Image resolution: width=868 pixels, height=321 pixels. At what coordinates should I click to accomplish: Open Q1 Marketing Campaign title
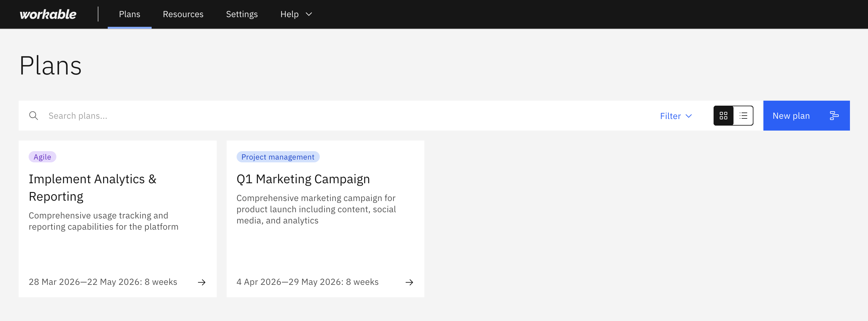point(303,179)
